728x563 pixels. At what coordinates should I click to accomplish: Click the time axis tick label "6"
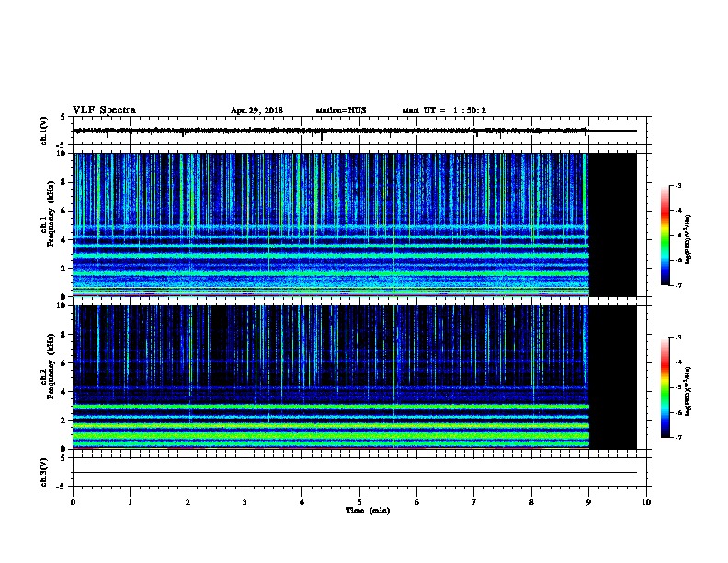click(417, 501)
